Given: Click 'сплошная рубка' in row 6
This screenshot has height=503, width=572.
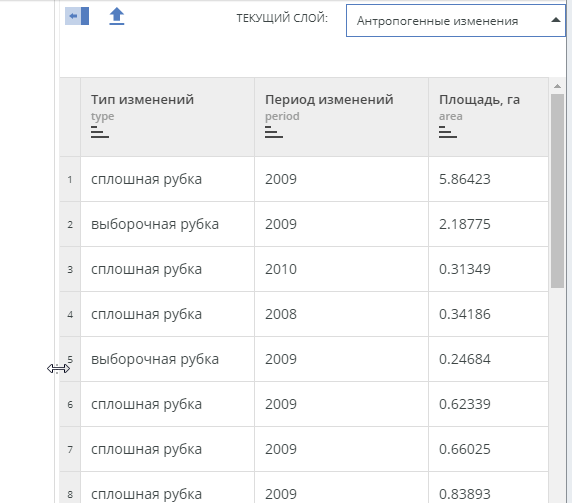Looking at the screenshot, I should coord(146,405).
